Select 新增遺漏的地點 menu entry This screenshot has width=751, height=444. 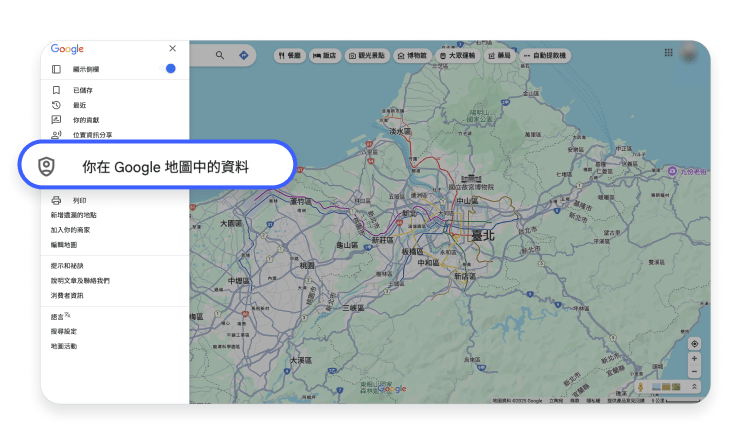tap(74, 215)
